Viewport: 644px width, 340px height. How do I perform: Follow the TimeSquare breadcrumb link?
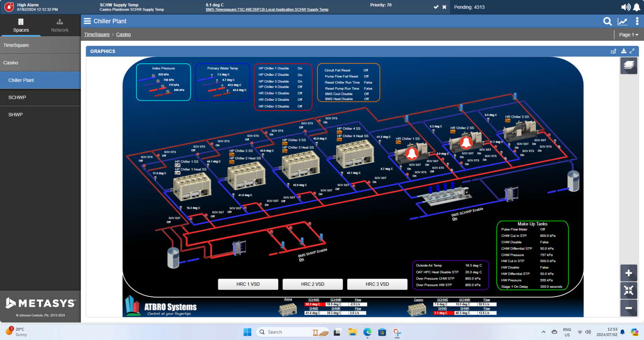tap(97, 34)
